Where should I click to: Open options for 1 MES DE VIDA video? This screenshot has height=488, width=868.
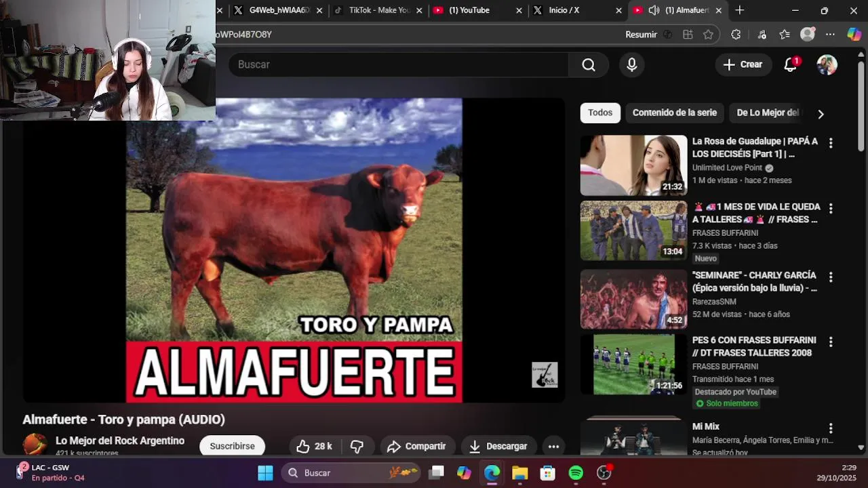[831, 208]
